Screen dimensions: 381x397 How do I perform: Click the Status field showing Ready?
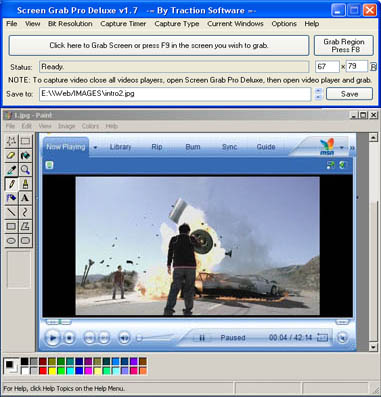174,67
